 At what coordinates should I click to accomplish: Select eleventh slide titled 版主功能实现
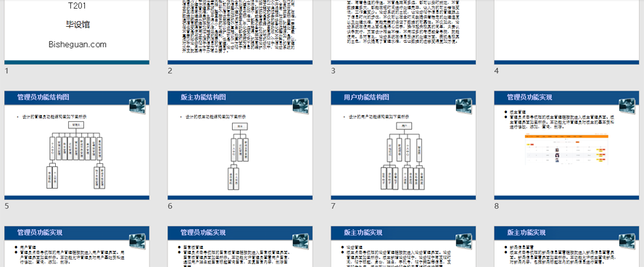(403, 247)
